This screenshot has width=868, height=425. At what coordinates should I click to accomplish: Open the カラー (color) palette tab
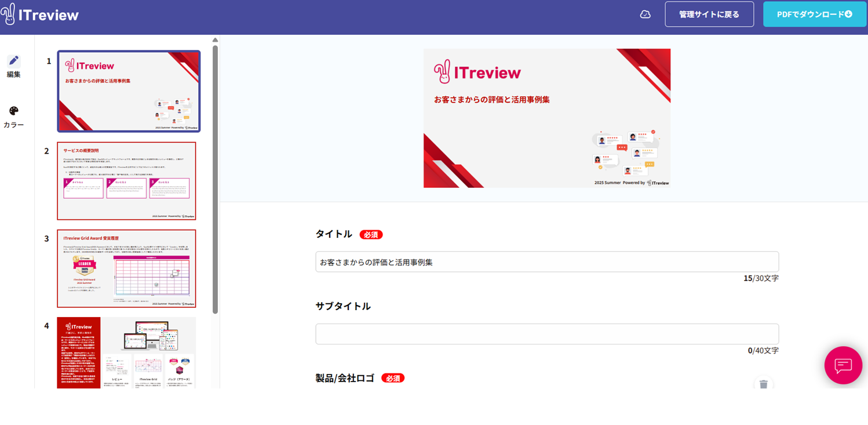click(x=14, y=117)
